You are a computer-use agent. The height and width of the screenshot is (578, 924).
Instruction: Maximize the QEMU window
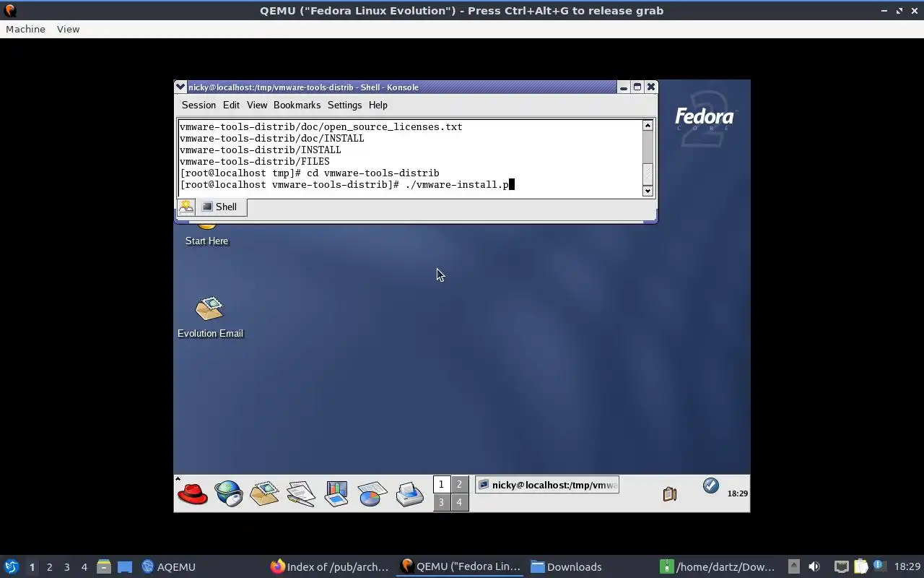[x=899, y=11]
